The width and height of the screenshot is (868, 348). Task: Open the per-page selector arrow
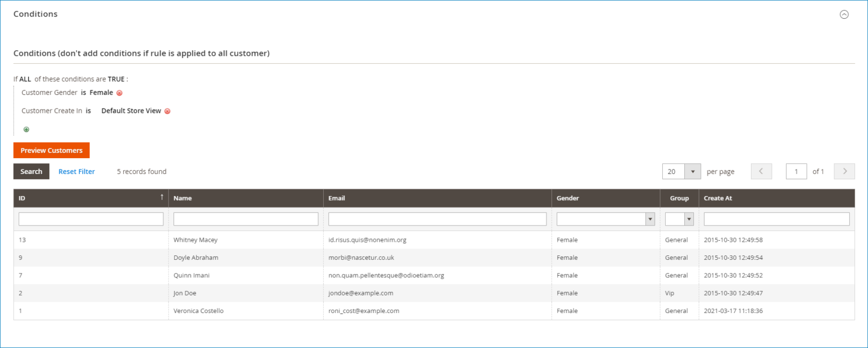pyautogui.click(x=693, y=171)
